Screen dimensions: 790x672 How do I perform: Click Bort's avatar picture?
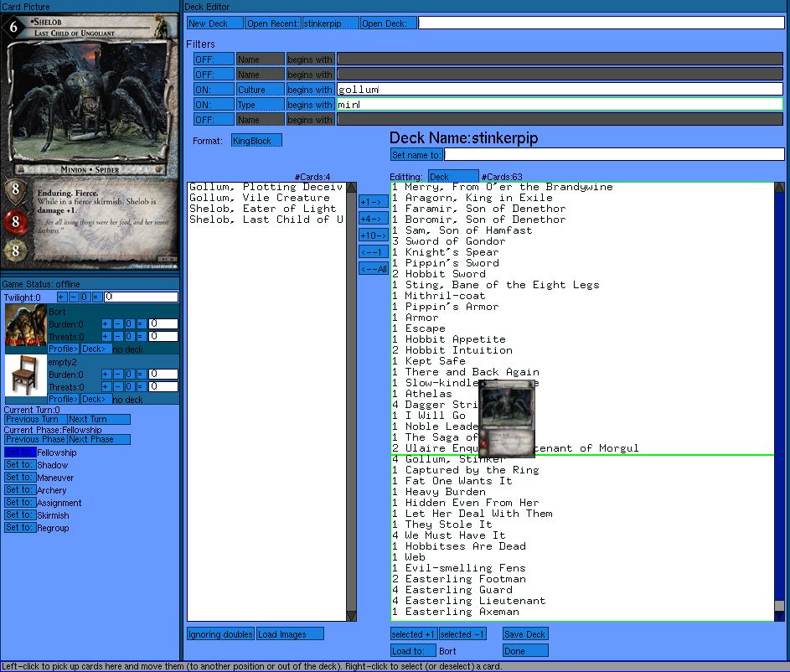point(25,325)
